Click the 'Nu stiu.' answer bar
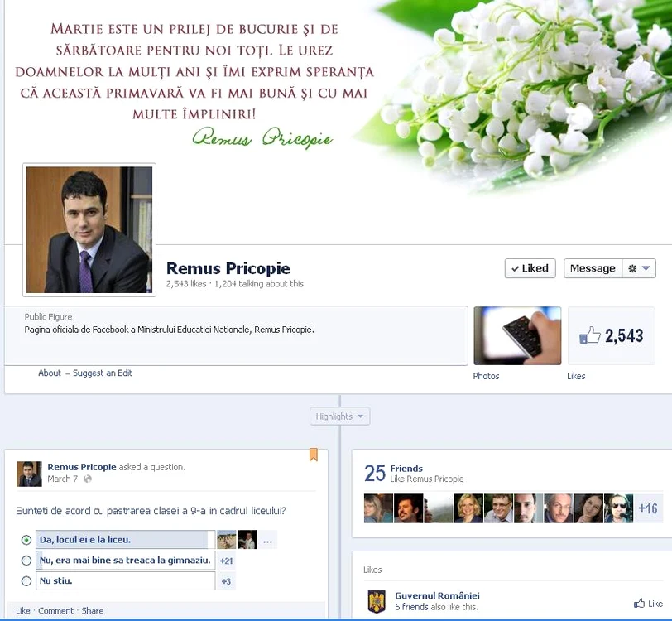The image size is (672, 621). [x=125, y=581]
